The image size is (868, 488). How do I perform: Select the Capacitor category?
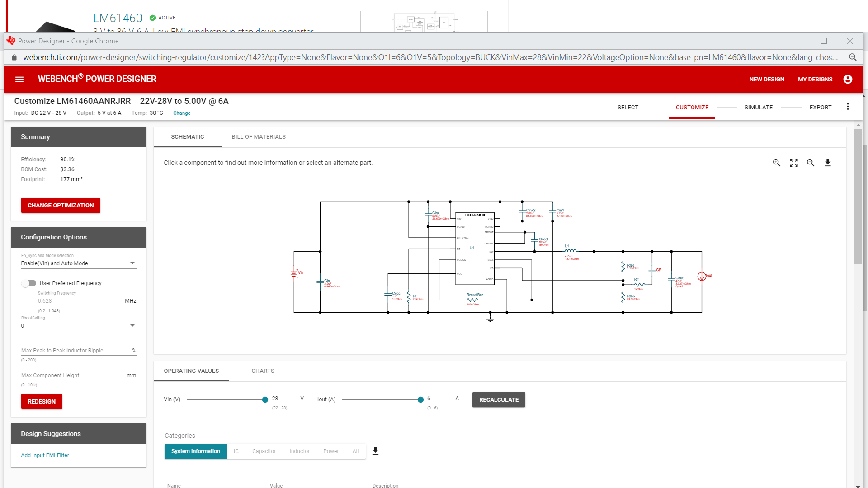click(x=264, y=451)
